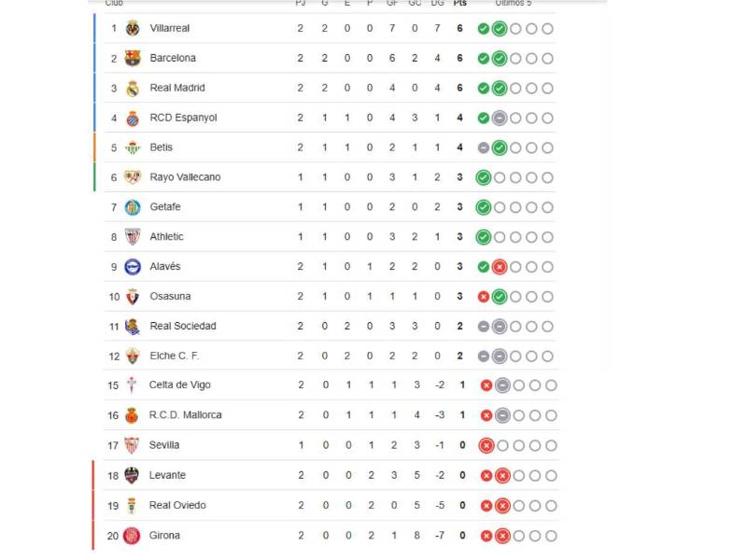Screen dimensions: 747x560
Task: Click the RCD Espanyol badge
Action: pos(134,118)
